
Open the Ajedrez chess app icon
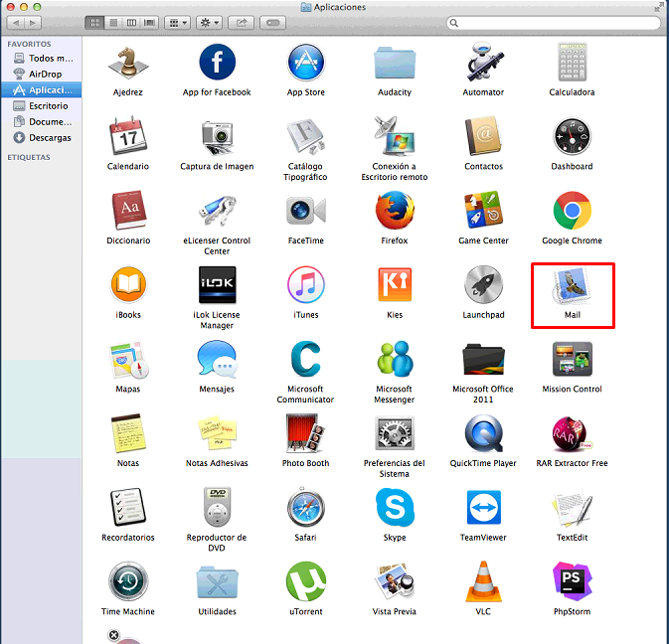(128, 64)
